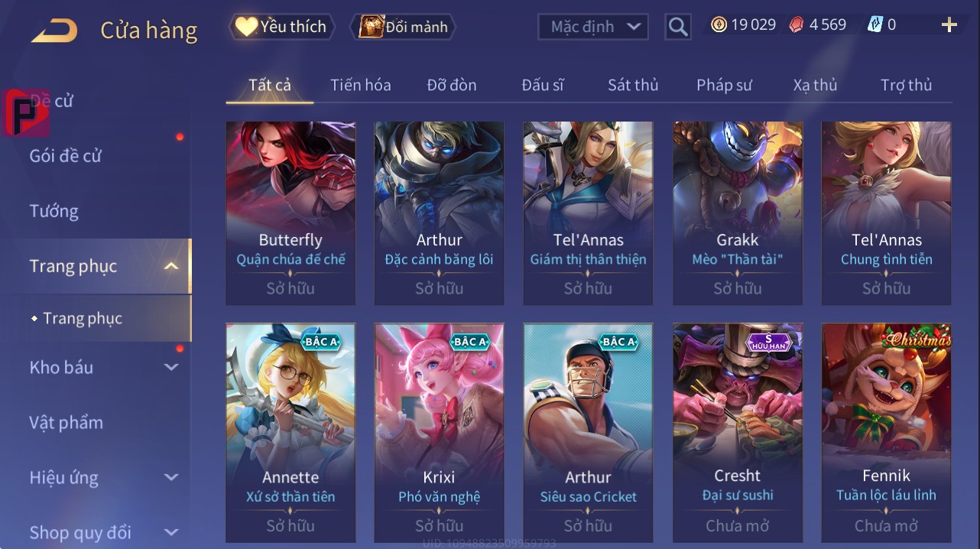Click the red ruby currency icon
980x549 pixels.
point(797,25)
